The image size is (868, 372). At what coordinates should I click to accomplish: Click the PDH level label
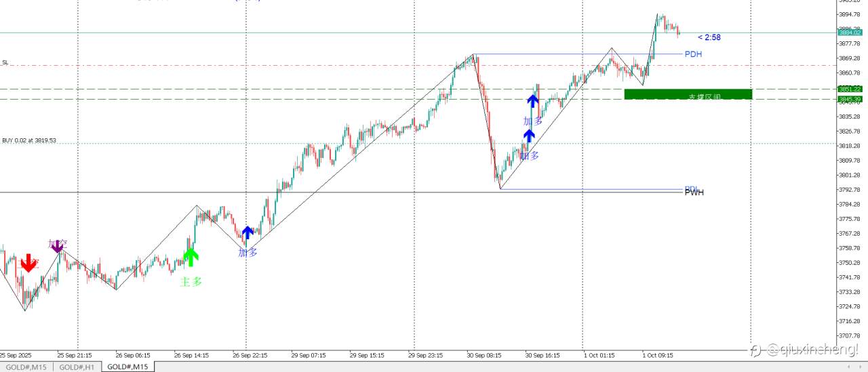tap(693, 54)
